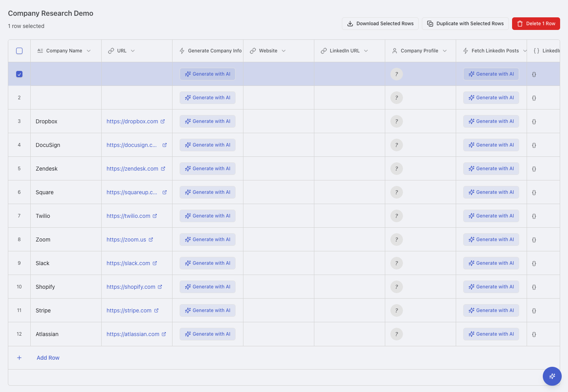Click Add Row link
Viewport: 568px width, 392px height.
(x=48, y=358)
